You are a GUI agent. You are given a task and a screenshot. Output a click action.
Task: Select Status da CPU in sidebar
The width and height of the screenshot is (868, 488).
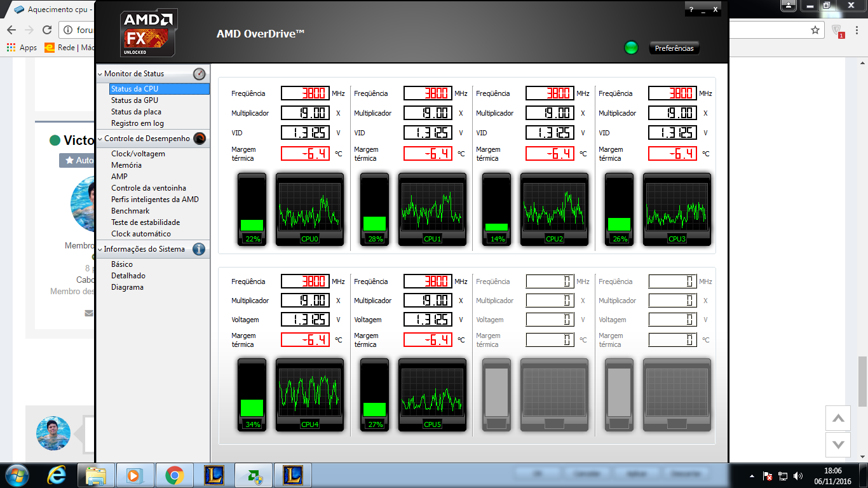click(159, 89)
